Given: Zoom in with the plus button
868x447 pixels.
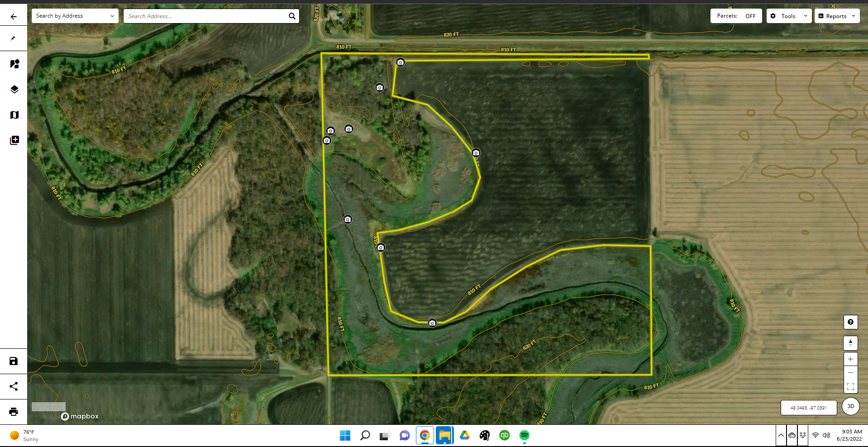Looking at the screenshot, I should 850,359.
